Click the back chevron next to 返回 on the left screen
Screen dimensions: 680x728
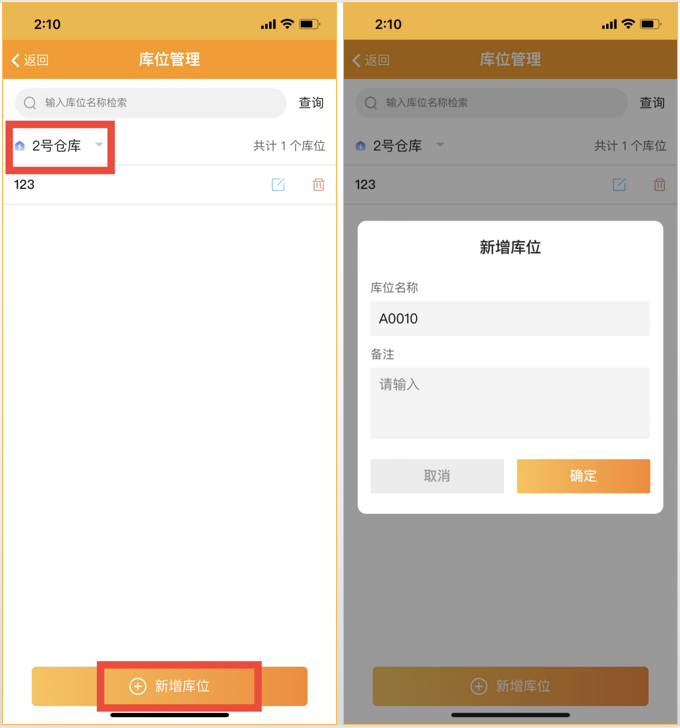(15, 60)
